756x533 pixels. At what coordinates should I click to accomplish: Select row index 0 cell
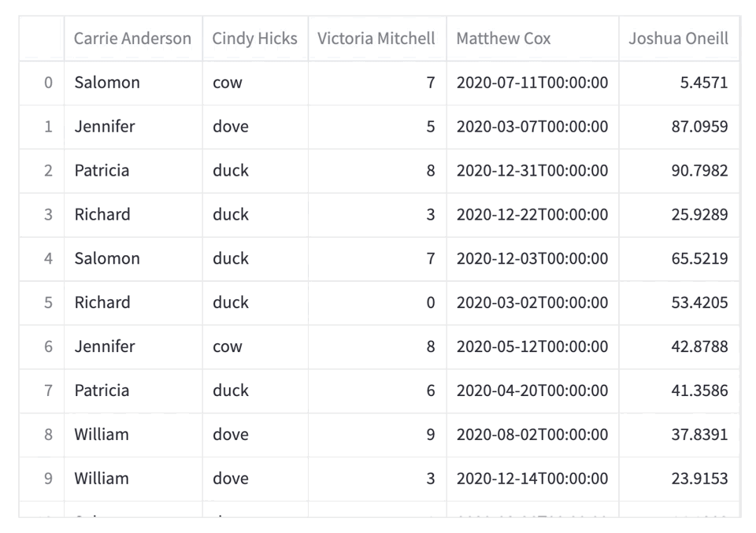coord(42,83)
